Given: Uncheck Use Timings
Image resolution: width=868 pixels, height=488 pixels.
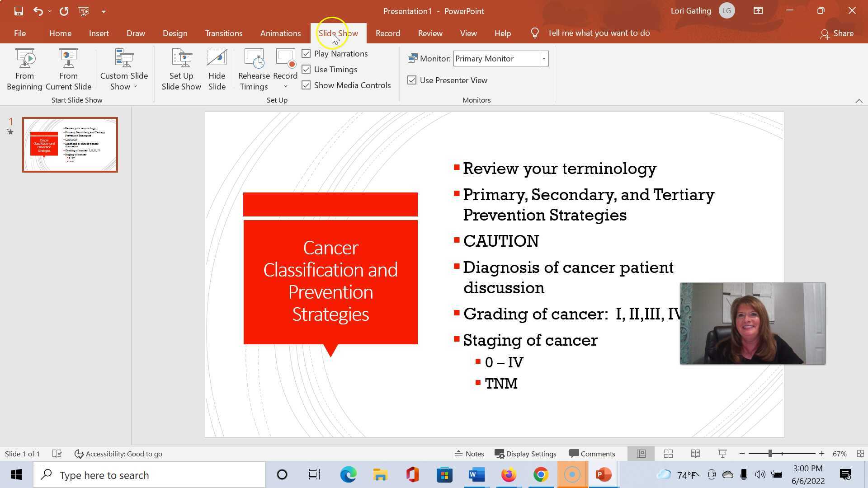Looking at the screenshot, I should 306,69.
